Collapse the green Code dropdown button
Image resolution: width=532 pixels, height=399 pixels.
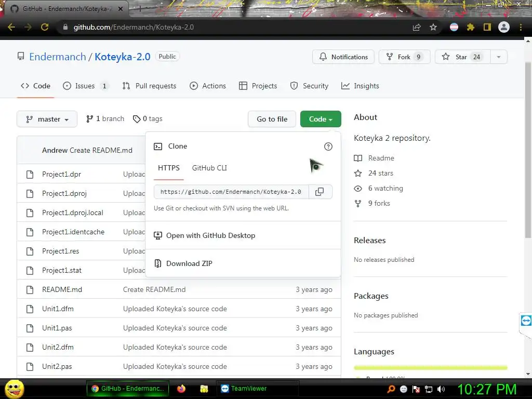pos(321,119)
